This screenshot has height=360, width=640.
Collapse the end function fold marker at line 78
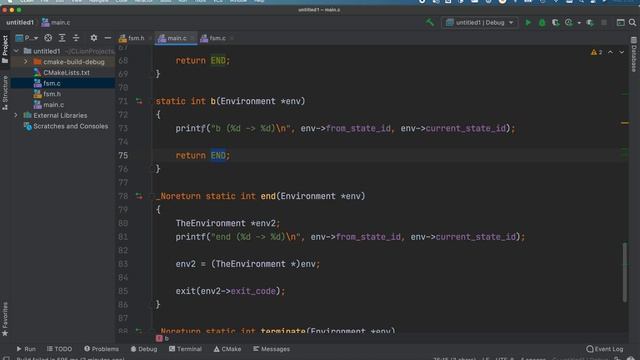pyautogui.click(x=152, y=196)
